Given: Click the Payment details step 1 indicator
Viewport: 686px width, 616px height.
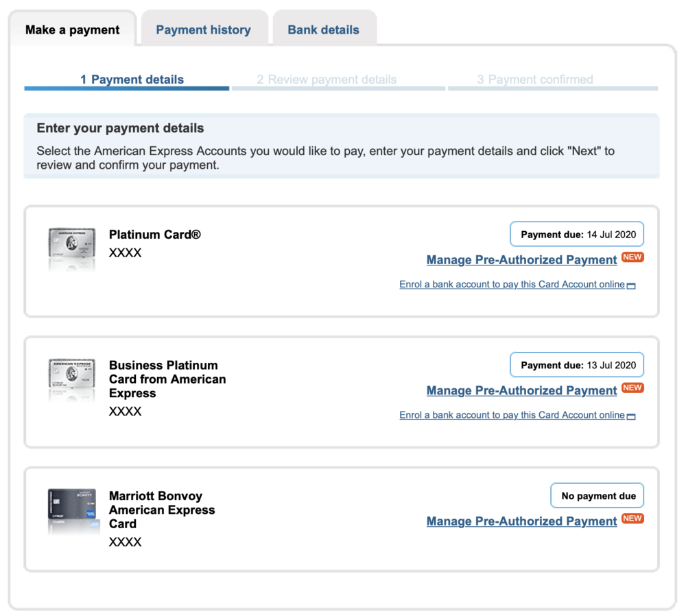Looking at the screenshot, I should click(x=132, y=80).
